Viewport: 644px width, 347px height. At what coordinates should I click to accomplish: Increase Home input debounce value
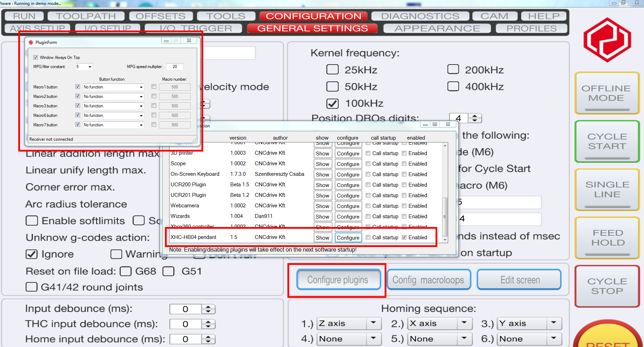208,337
